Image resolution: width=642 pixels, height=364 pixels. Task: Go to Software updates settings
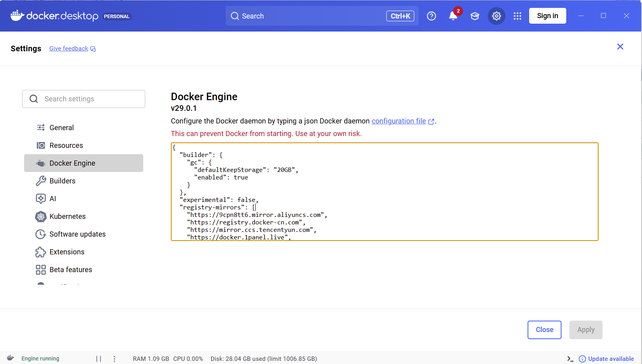84,234
